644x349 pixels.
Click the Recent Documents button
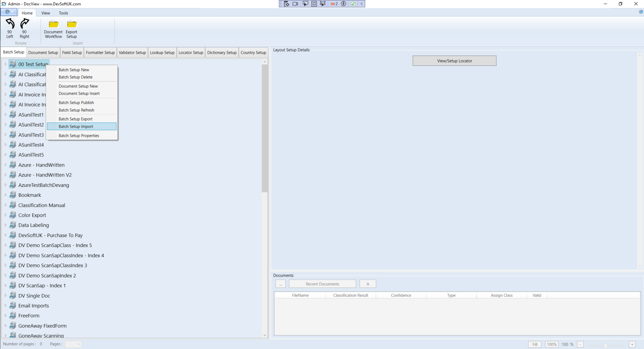click(322, 284)
